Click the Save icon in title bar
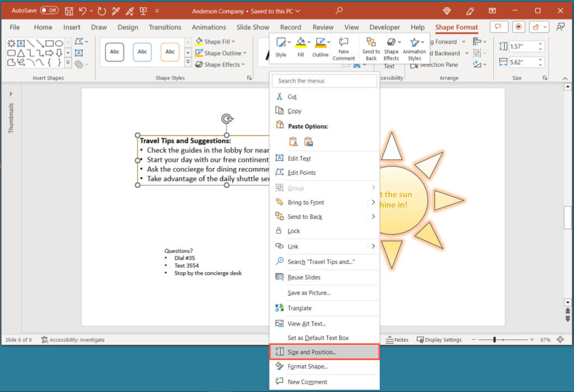Image resolution: width=574 pixels, height=392 pixels. pyautogui.click(x=69, y=11)
